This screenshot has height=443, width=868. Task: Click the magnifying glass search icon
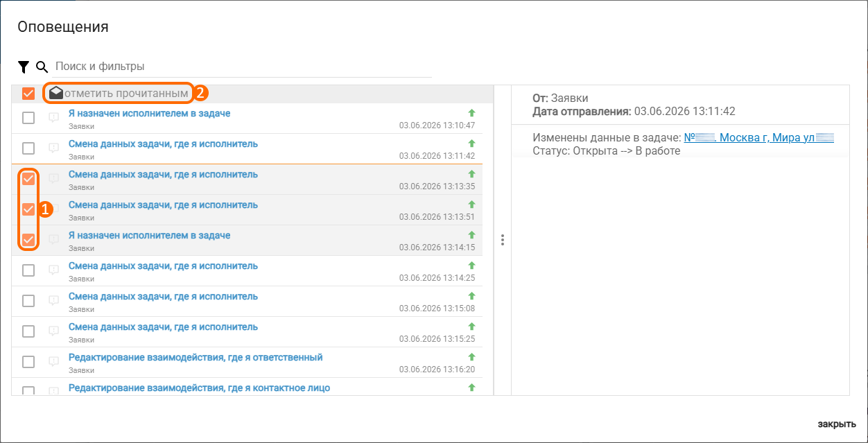click(42, 67)
